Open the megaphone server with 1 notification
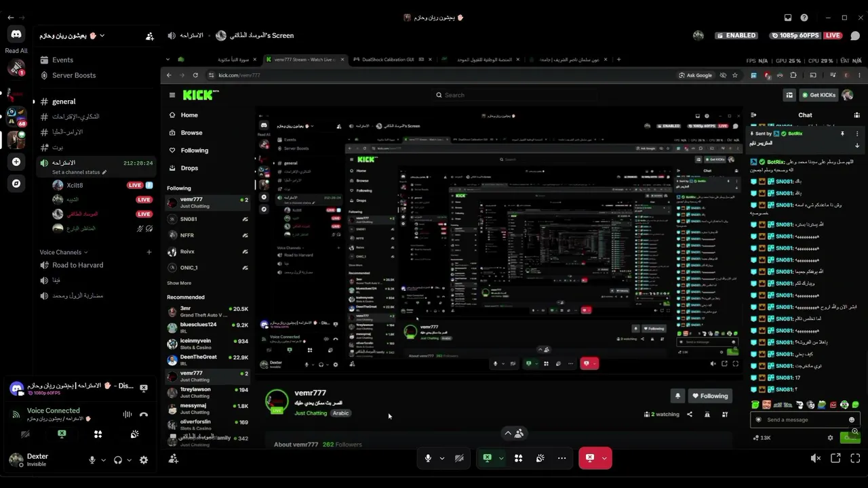This screenshot has width=868, height=488. tap(16, 68)
